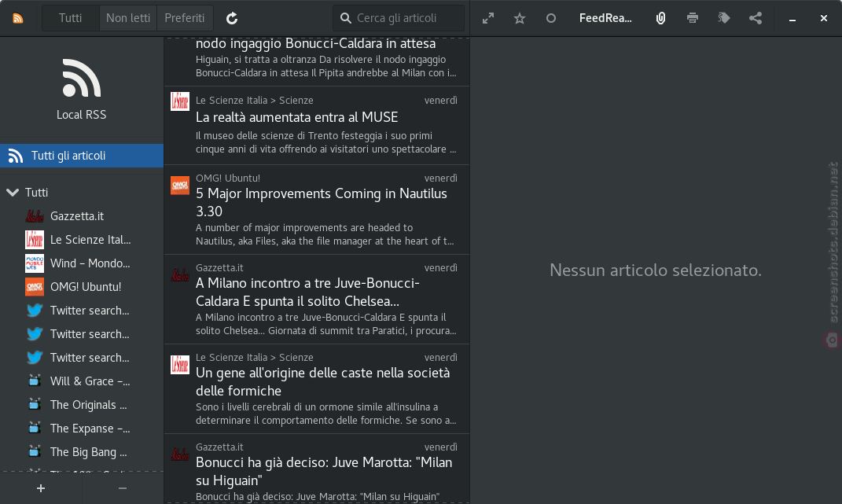
Task: Click the 'A number of major improvements' summary text
Action: 325,234
